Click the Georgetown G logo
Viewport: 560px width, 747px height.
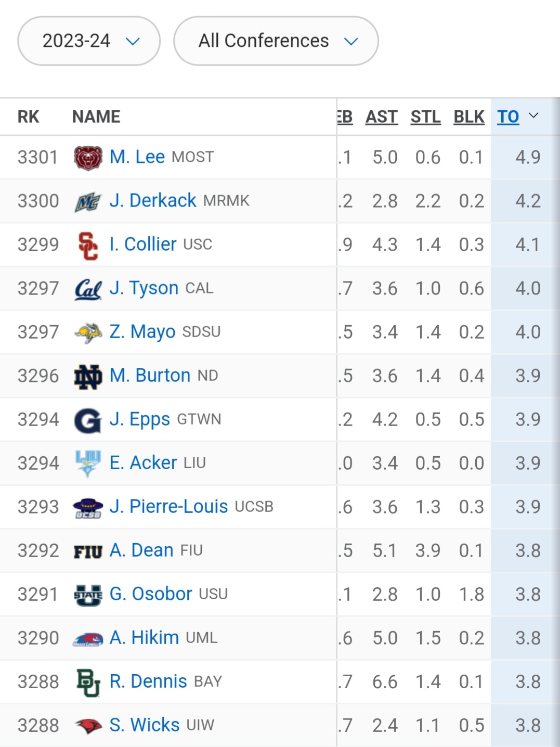coord(88,420)
